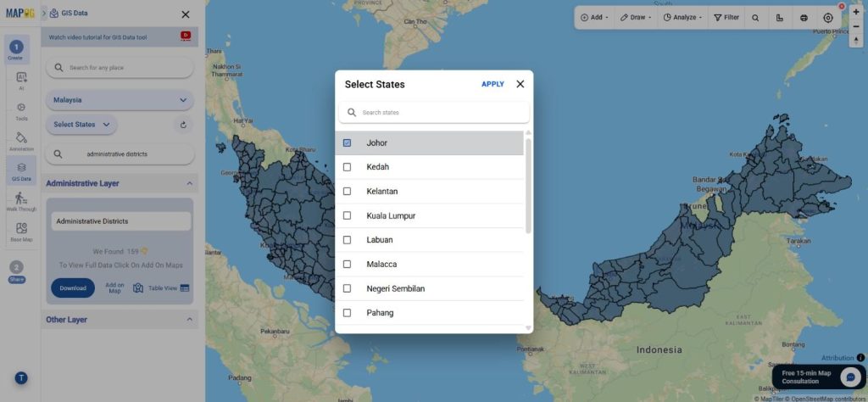Screen dimensions: 868x402
Task: Click APPLY in Select States dialog
Action: tap(492, 84)
